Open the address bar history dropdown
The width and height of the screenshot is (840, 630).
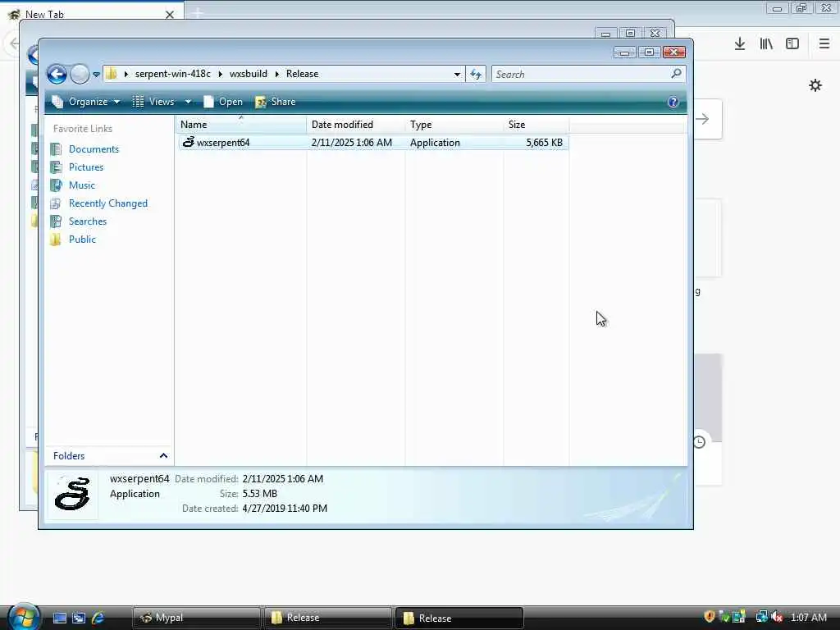click(457, 75)
